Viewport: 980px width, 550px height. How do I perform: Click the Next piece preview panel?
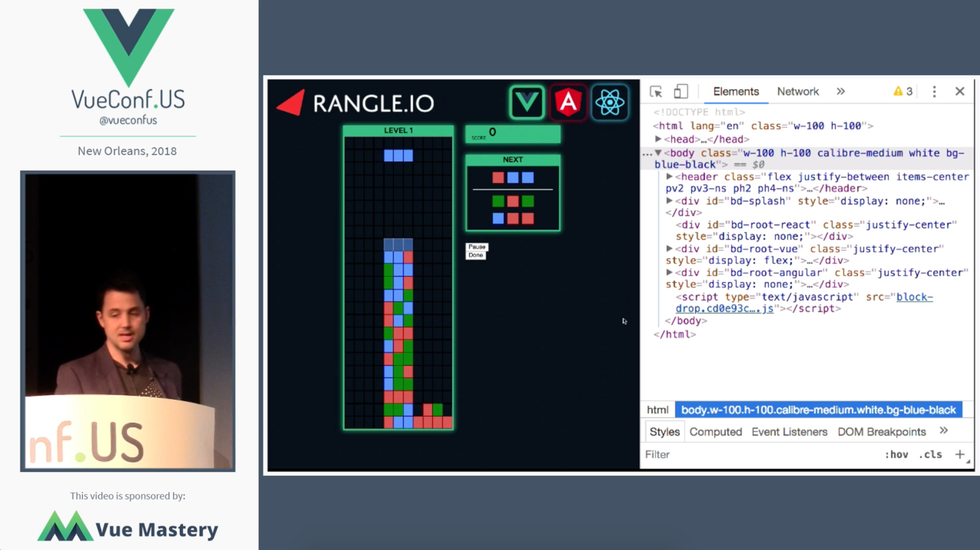point(513,193)
